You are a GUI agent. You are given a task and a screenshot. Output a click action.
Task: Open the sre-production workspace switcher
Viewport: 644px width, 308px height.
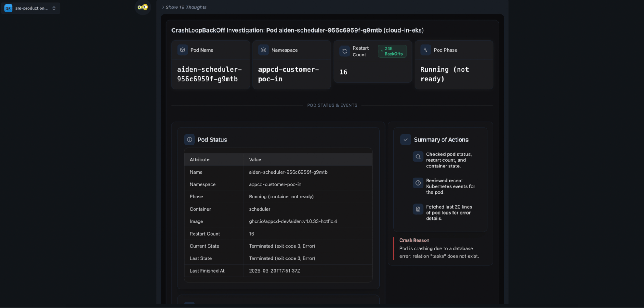pos(31,8)
